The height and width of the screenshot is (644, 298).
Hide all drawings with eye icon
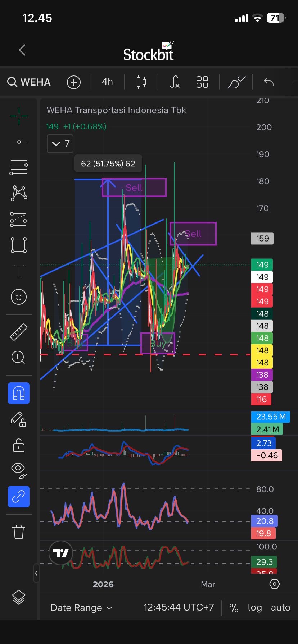point(19,471)
